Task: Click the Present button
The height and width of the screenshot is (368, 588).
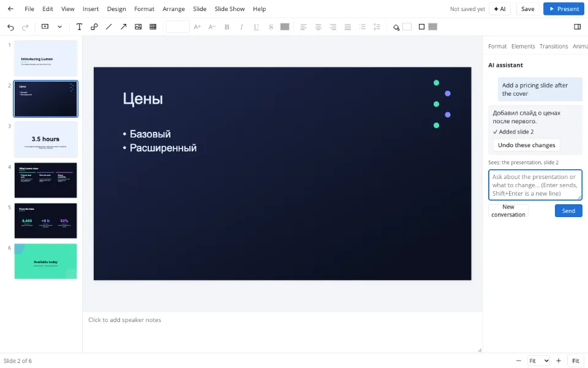Action: point(563,9)
